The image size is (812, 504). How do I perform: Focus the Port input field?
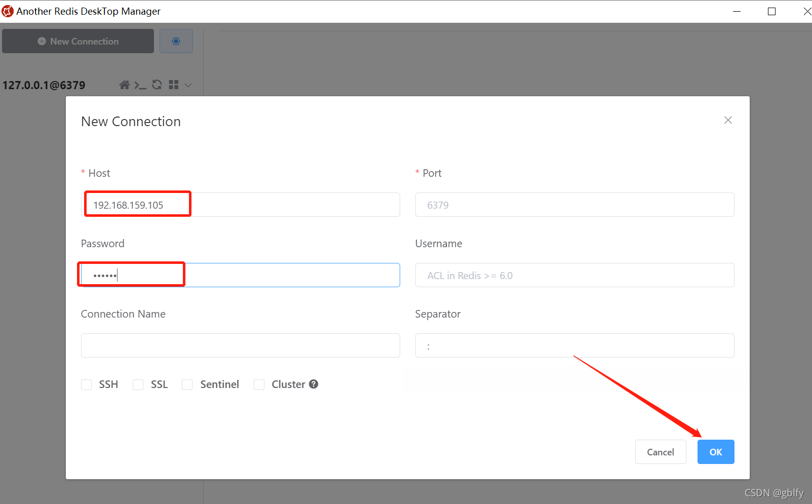point(574,205)
